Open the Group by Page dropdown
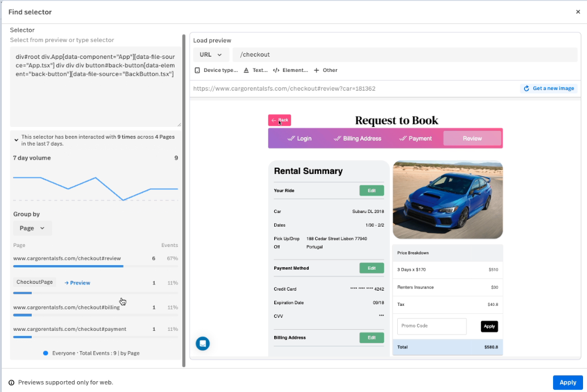 [32, 228]
